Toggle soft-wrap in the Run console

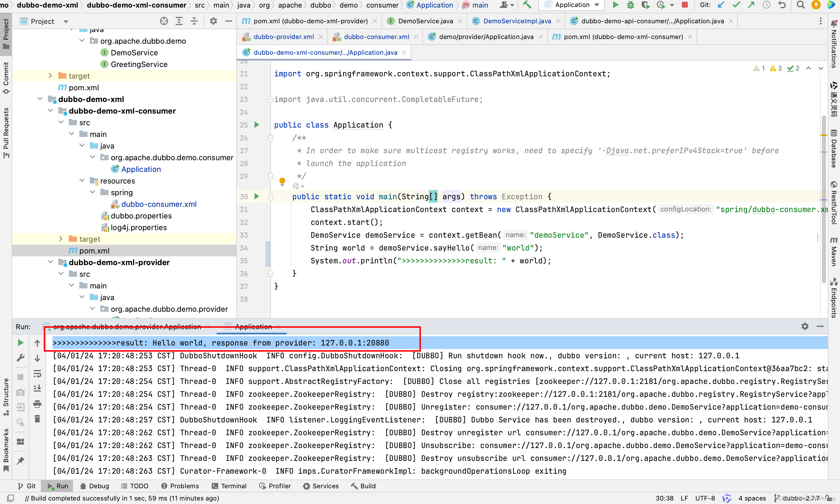pyautogui.click(x=37, y=374)
